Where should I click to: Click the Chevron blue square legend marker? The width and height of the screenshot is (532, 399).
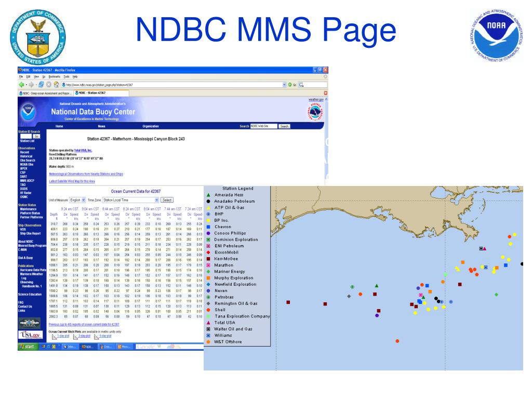pos(208,227)
